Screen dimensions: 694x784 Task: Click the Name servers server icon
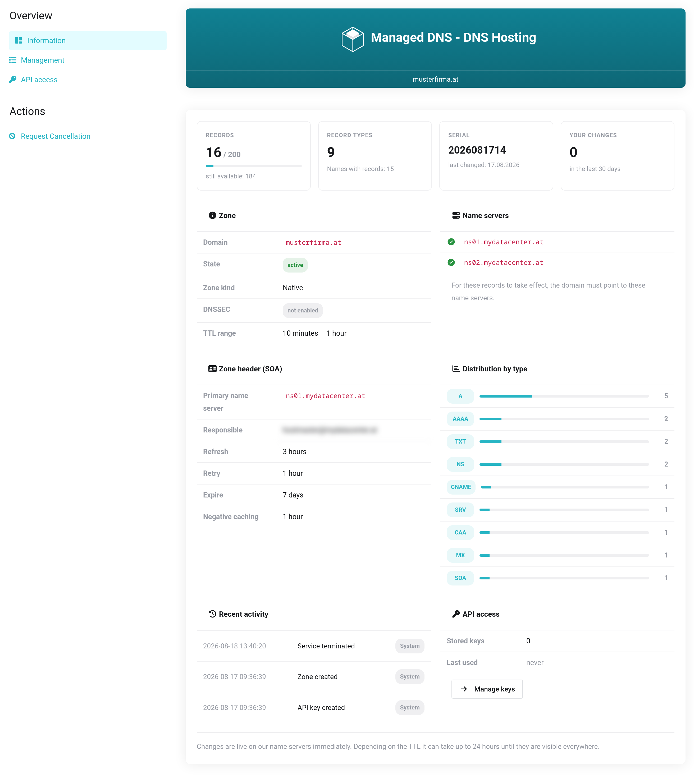point(456,216)
